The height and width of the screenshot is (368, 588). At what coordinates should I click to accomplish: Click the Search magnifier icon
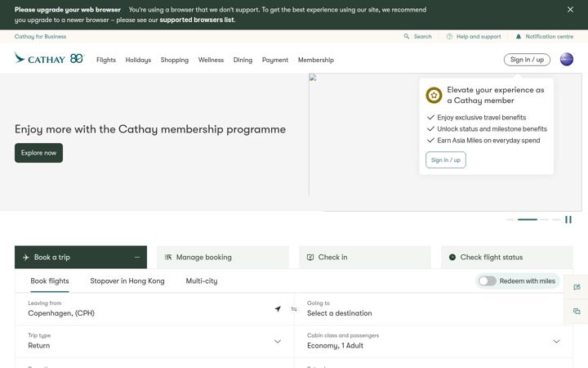pos(407,37)
